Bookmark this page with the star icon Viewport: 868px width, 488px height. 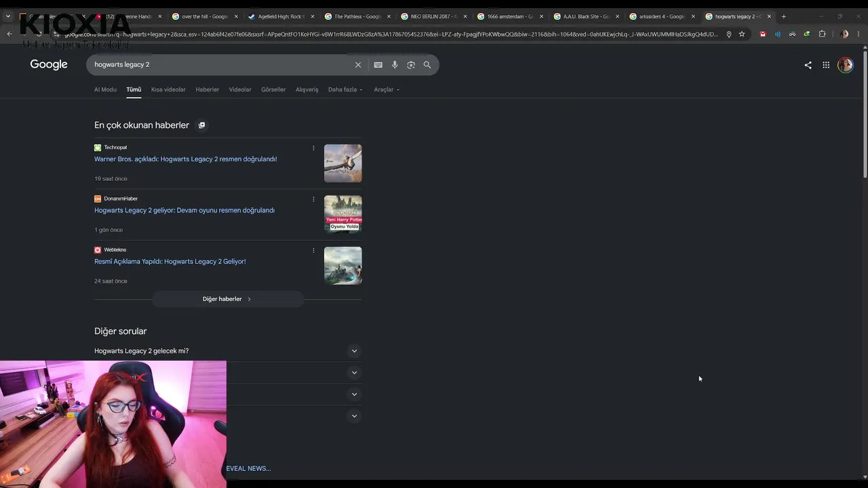742,34
